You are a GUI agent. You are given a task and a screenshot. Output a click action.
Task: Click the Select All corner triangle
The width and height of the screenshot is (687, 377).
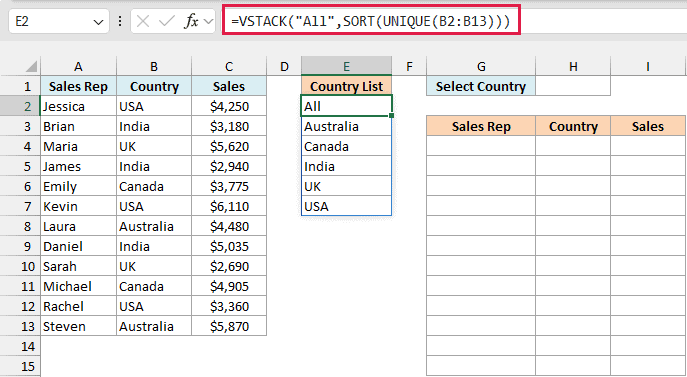[x=31, y=67]
